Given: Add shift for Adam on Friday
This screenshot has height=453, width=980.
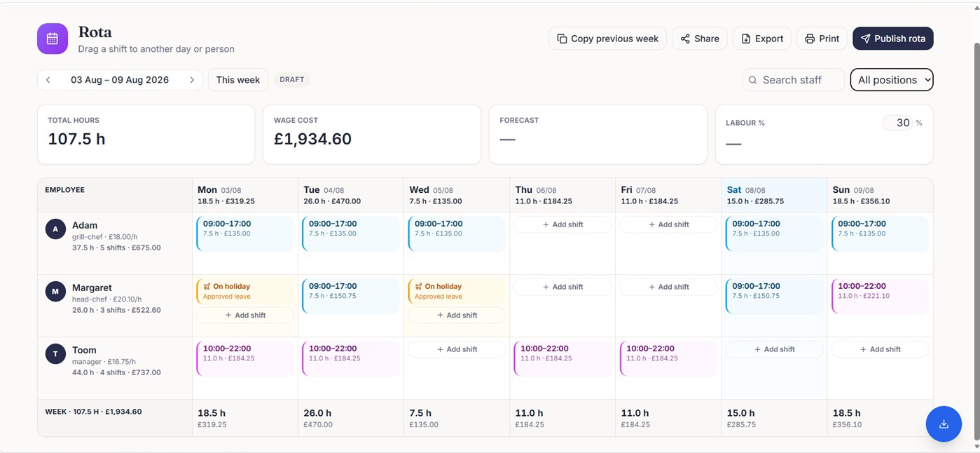Looking at the screenshot, I should [x=668, y=224].
